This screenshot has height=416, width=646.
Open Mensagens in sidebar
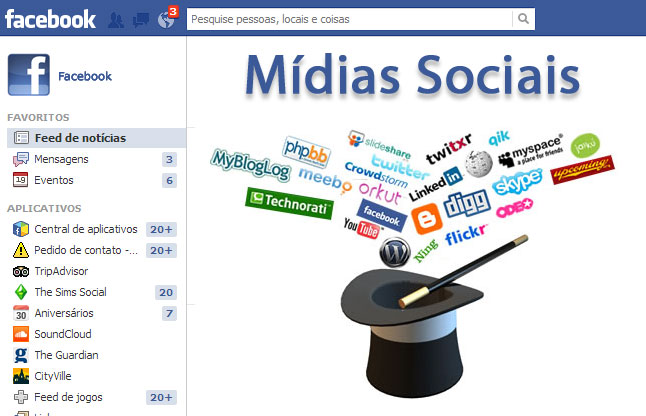(61, 159)
